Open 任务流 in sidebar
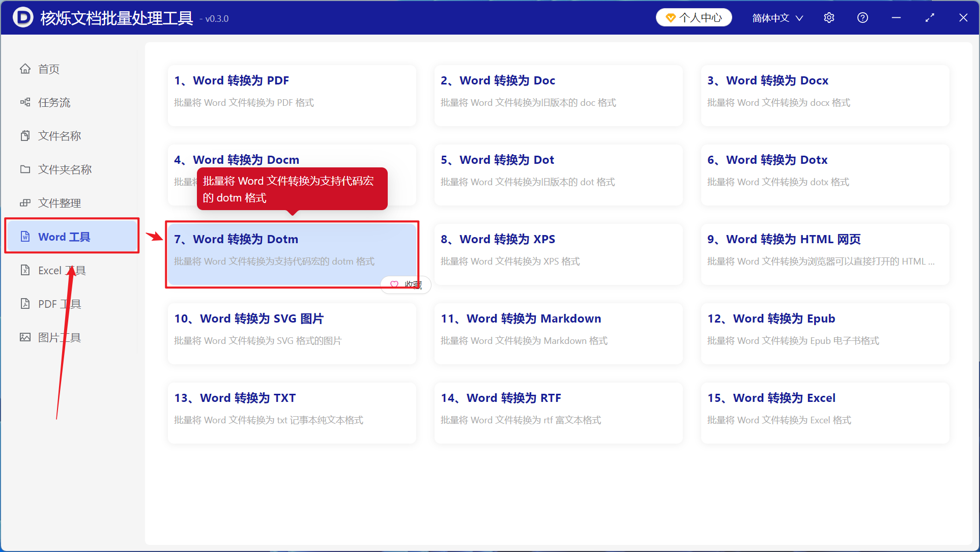This screenshot has width=980, height=552. click(71, 102)
